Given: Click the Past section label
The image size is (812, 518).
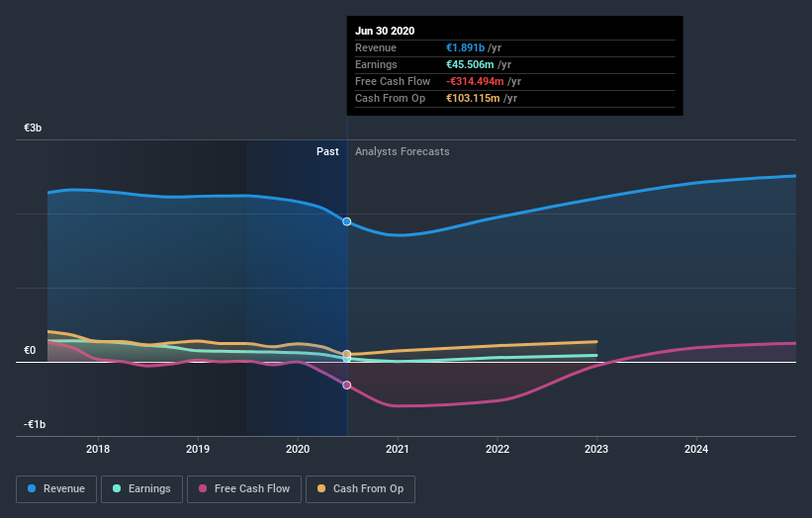Looking at the screenshot, I should pos(327,151).
